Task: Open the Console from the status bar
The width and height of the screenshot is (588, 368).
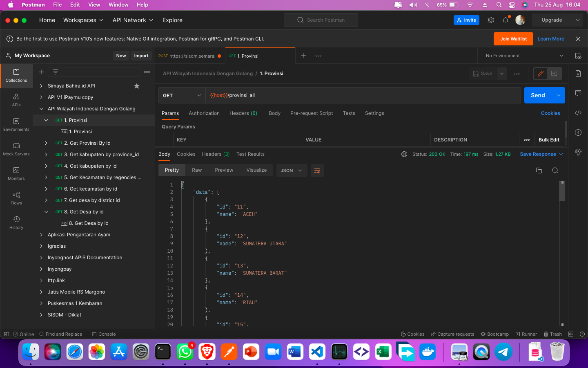Action: (104, 334)
